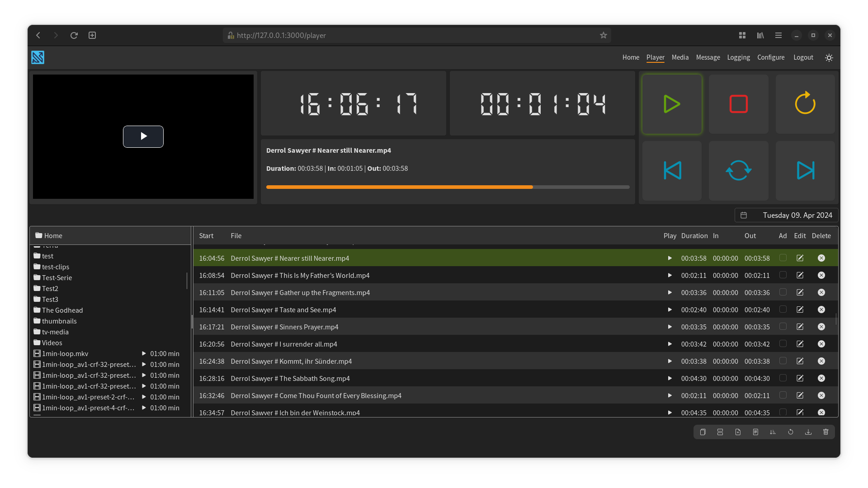The image size is (868, 488).
Task: Pick a date from Tuesday 09. Apr 2024 field
Action: pos(787,215)
